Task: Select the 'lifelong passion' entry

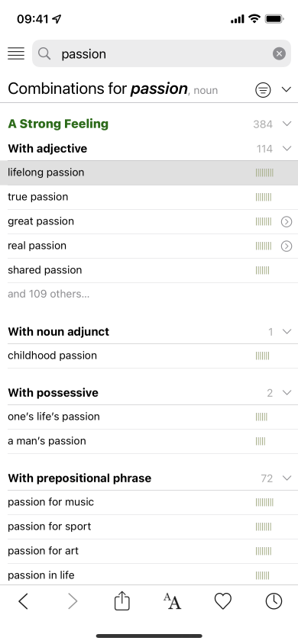Action: coord(149,172)
